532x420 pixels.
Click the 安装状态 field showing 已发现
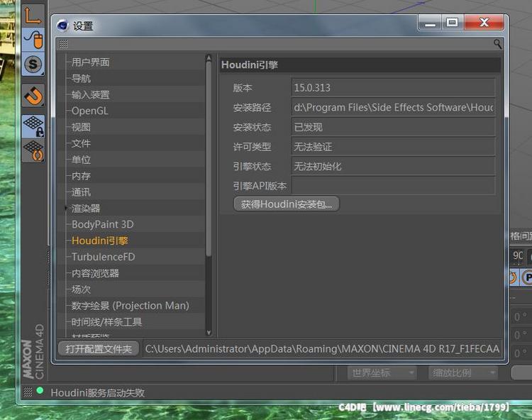tap(393, 127)
